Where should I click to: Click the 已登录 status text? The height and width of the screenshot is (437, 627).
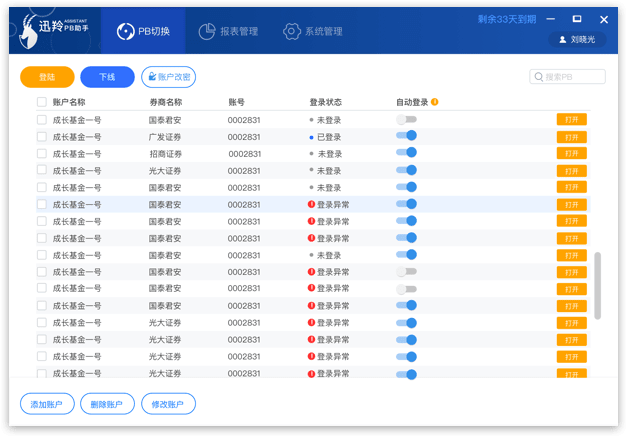pos(329,137)
